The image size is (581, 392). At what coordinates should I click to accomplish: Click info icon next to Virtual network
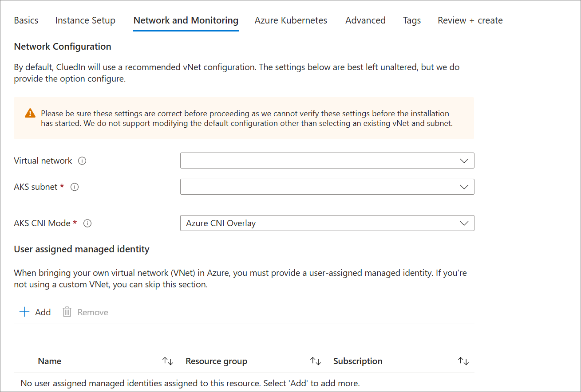click(x=82, y=161)
